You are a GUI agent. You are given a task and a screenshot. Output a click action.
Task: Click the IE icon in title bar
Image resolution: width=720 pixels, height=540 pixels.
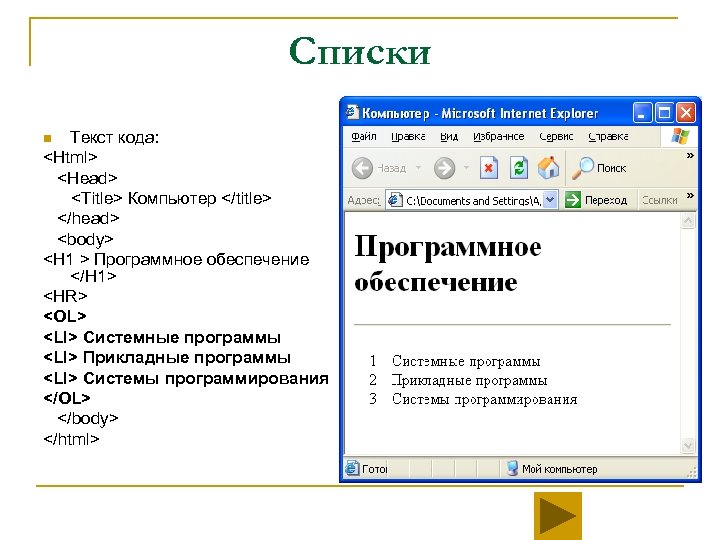point(352,112)
